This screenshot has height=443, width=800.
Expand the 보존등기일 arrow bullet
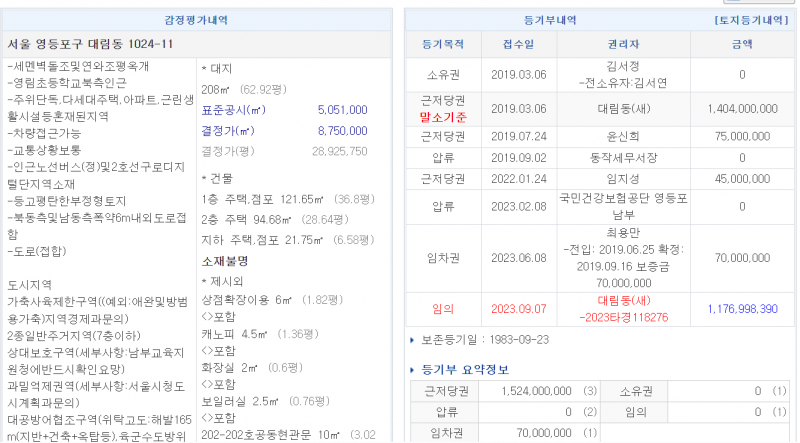click(415, 341)
